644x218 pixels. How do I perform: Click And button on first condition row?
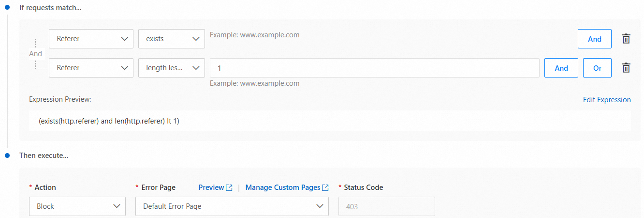click(594, 39)
